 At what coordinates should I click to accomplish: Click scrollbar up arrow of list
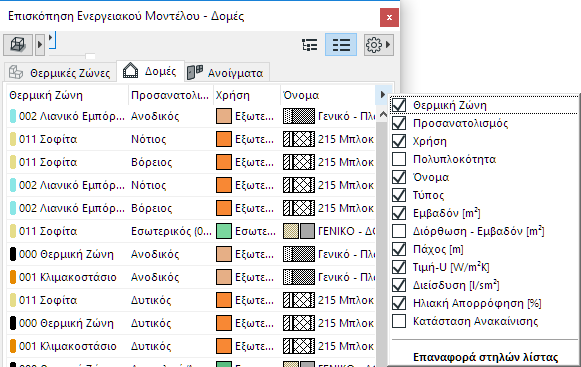pyautogui.click(x=383, y=115)
